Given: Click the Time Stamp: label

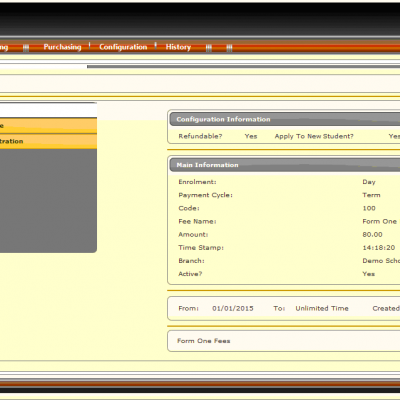Looking at the screenshot, I should pos(201,248).
